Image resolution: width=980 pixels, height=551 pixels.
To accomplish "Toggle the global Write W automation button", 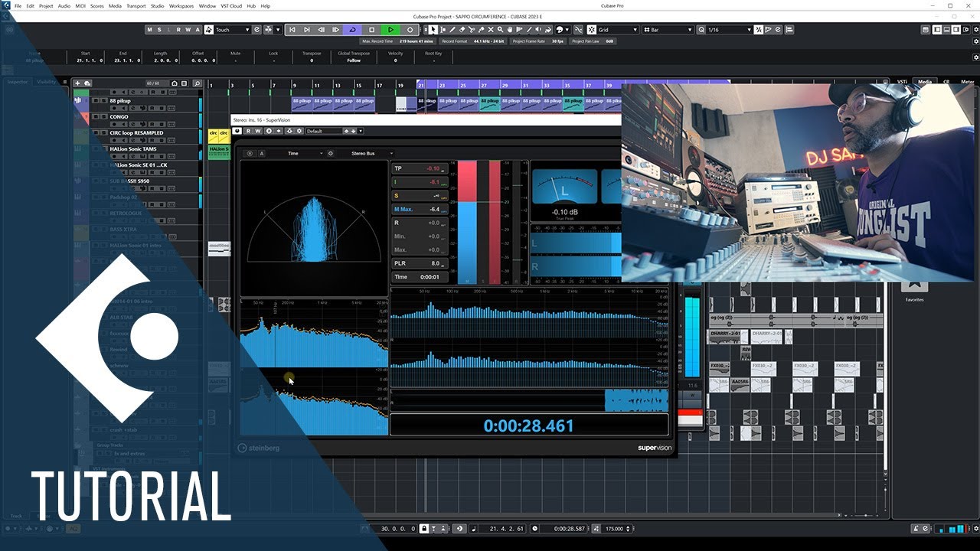I will [188, 30].
